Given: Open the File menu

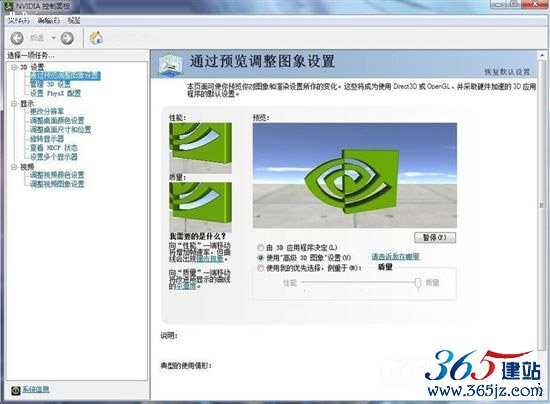Looking at the screenshot, I should coord(18,21).
